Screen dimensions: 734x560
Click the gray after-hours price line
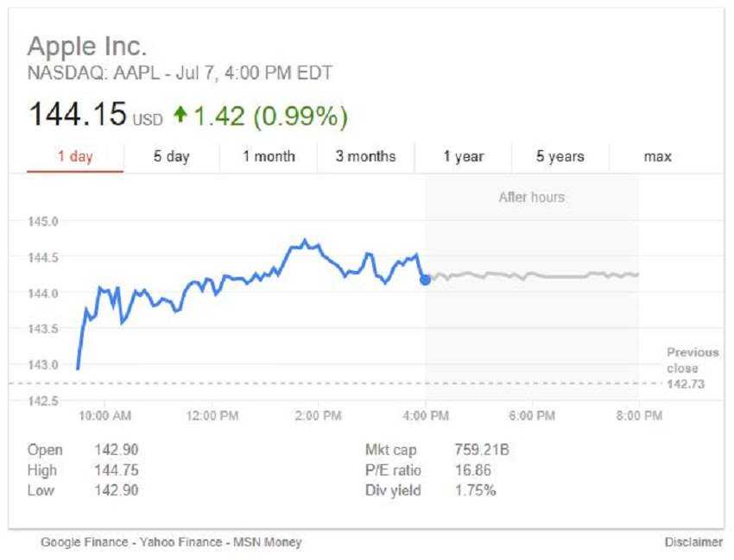(535, 275)
